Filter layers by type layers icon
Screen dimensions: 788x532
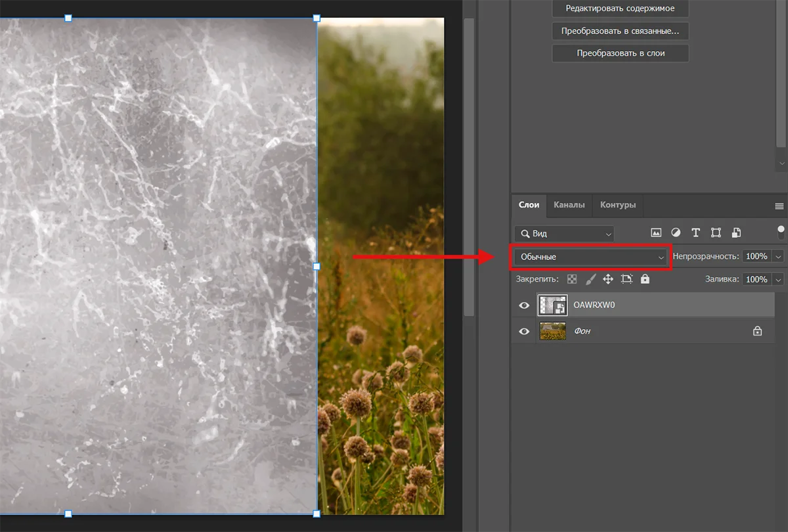(x=695, y=233)
